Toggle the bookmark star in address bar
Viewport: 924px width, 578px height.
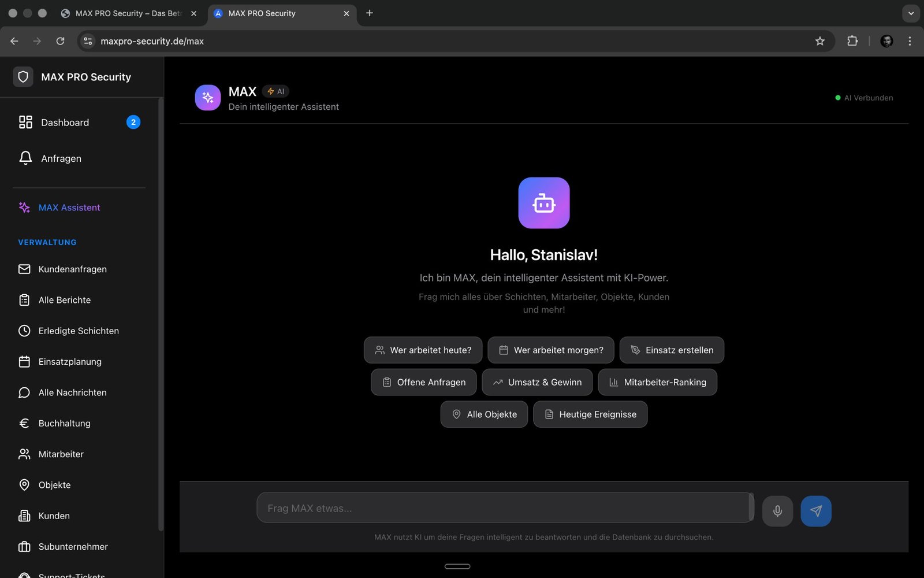(819, 41)
